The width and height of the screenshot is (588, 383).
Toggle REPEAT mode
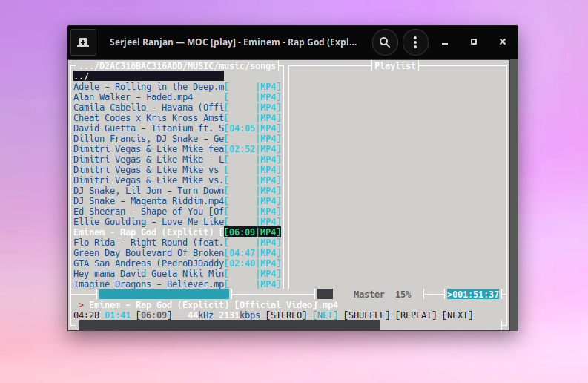[x=416, y=315]
